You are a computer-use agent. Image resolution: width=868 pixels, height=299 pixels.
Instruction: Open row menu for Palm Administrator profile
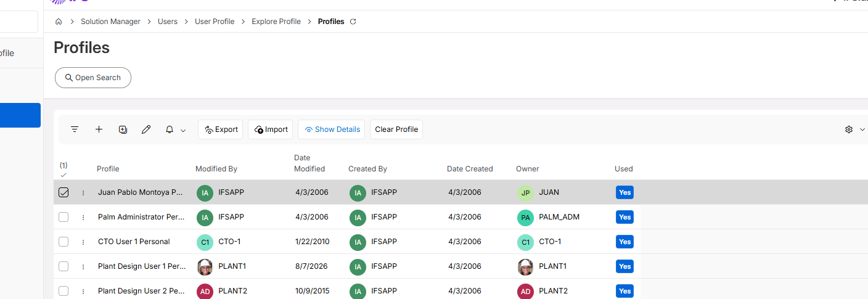tap(83, 217)
